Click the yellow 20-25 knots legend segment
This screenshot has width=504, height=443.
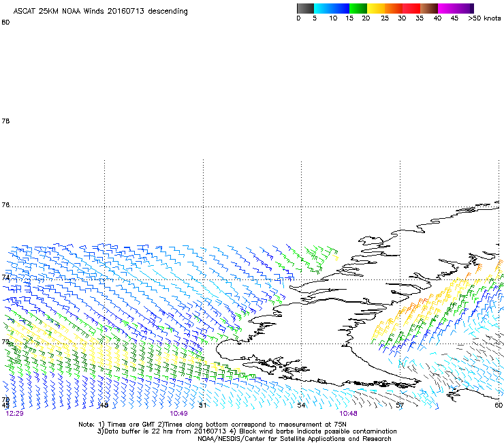376,8
